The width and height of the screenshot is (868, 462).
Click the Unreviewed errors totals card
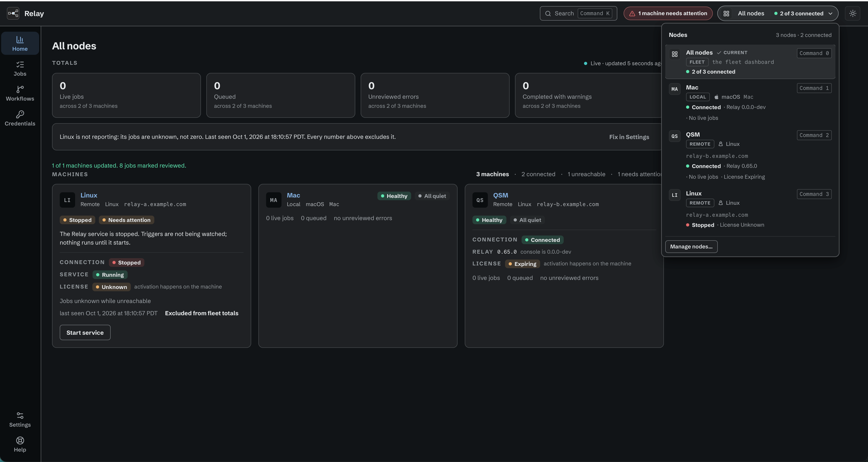pos(435,95)
